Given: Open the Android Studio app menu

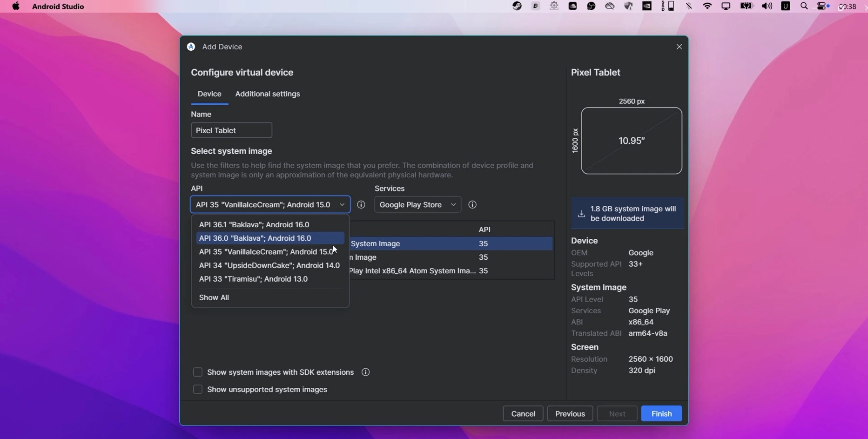Looking at the screenshot, I should point(58,7).
